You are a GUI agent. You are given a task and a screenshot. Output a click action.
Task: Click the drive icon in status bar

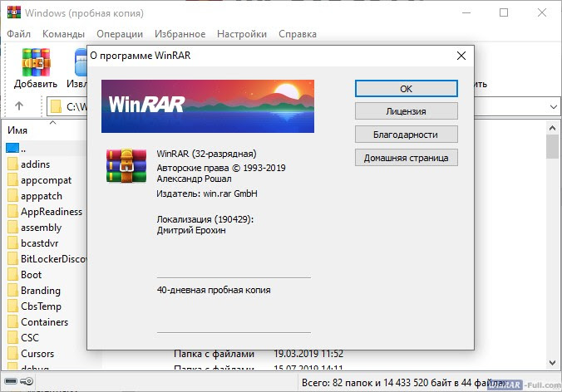(x=11, y=381)
